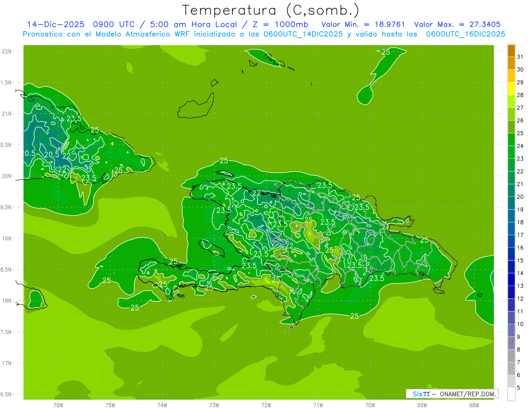Click 'Valor Min. = 18.9761' text
The image size is (532, 411).
pyautogui.click(x=363, y=24)
